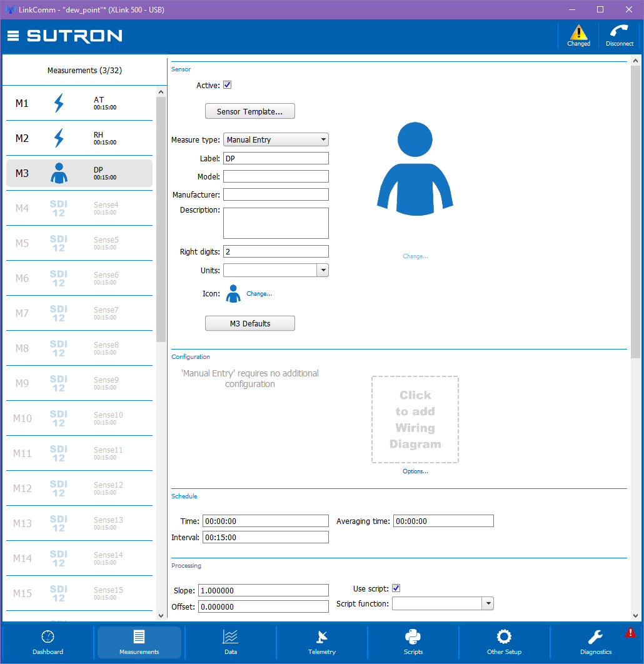Click the M3 Defaults button
The image size is (644, 664).
coord(250,323)
